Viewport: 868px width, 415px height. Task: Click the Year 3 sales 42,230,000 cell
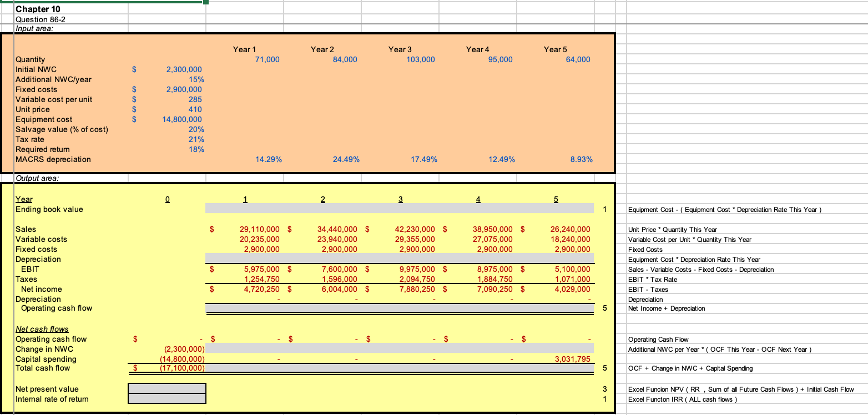414,229
